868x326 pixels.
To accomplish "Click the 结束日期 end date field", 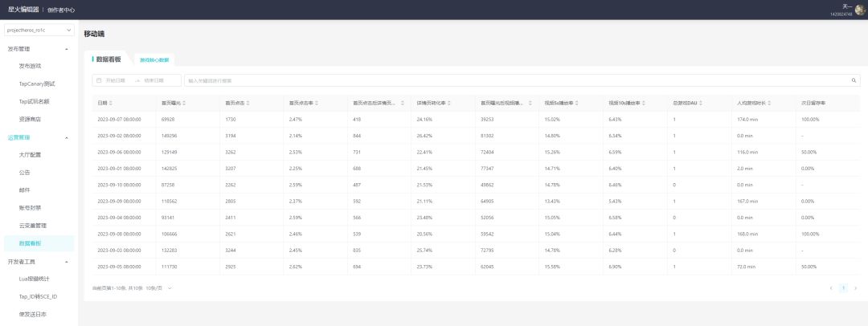I will click(154, 80).
